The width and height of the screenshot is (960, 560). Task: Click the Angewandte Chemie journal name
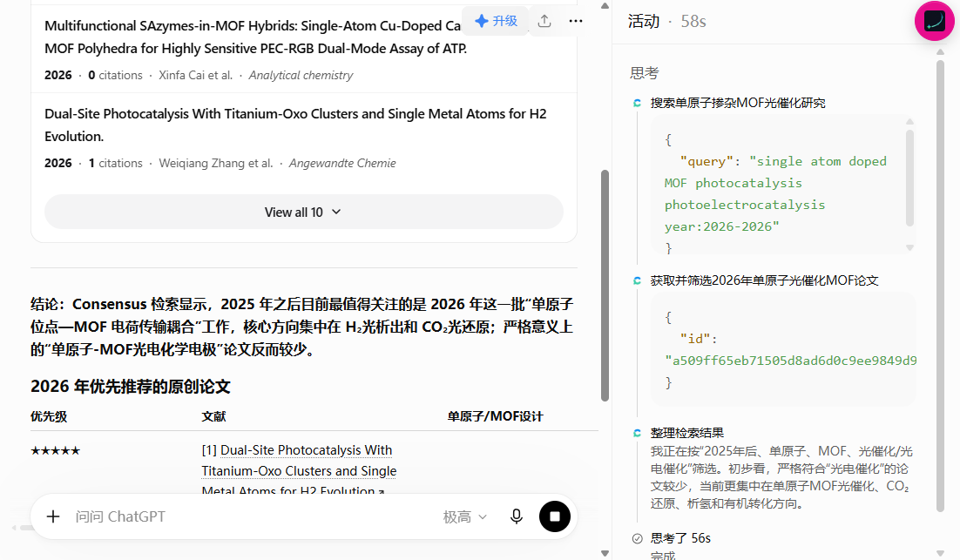coord(342,164)
